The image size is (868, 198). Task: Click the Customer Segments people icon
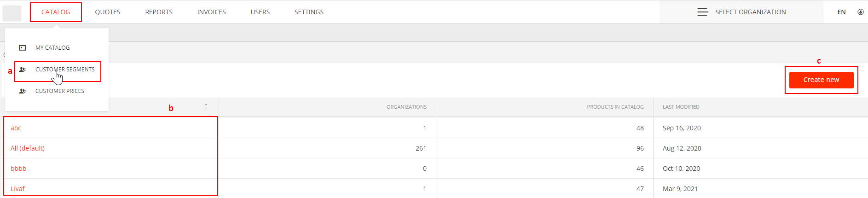coord(22,70)
